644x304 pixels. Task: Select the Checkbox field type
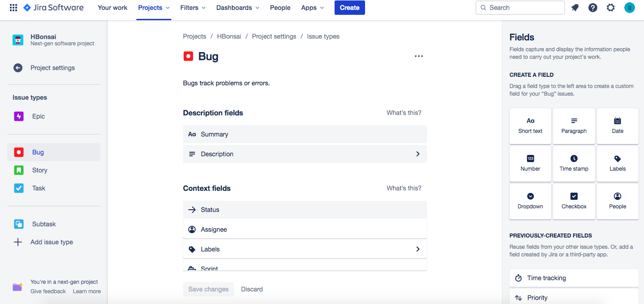point(574,201)
